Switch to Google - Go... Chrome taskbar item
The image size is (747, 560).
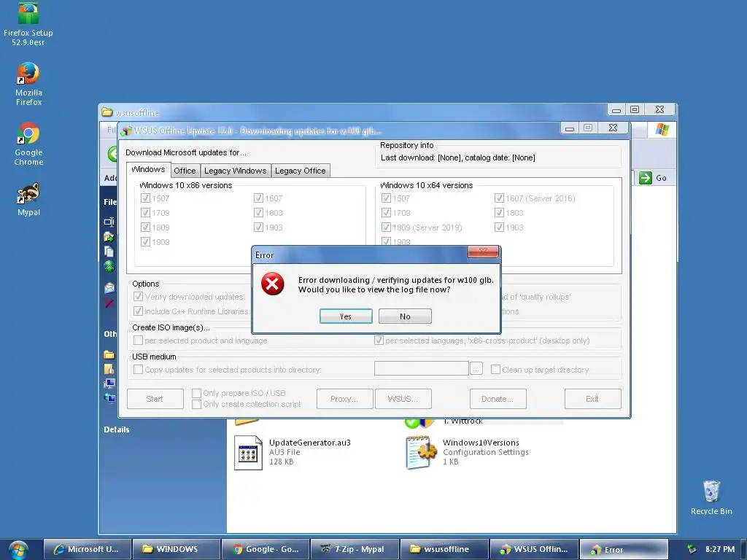(265, 549)
